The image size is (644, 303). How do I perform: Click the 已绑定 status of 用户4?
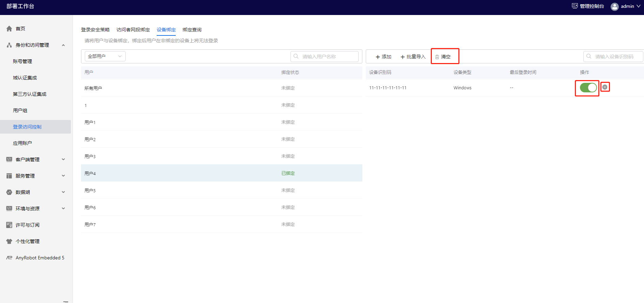(x=288, y=173)
